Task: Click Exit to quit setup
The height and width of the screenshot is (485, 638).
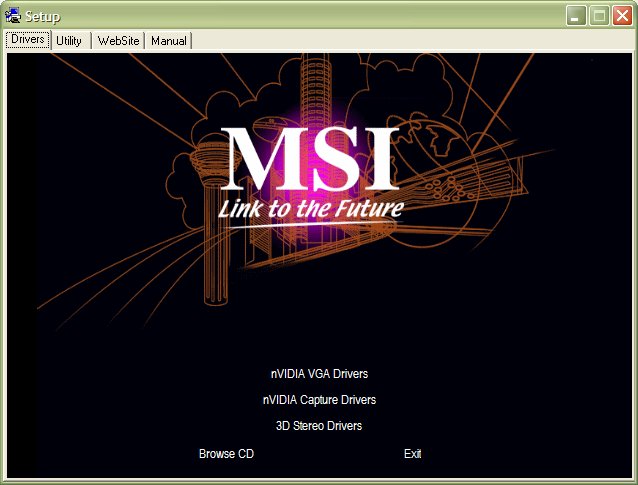Action: pyautogui.click(x=413, y=453)
